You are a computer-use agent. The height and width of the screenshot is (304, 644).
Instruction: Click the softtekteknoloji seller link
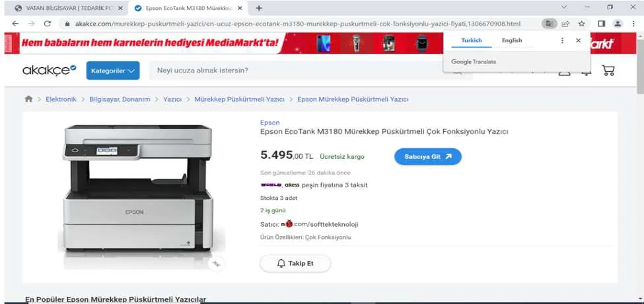pos(320,224)
